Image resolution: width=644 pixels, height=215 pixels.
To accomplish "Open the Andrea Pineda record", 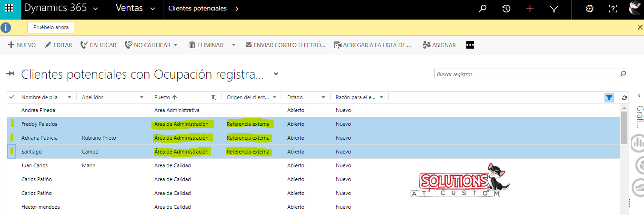I will [39, 110].
